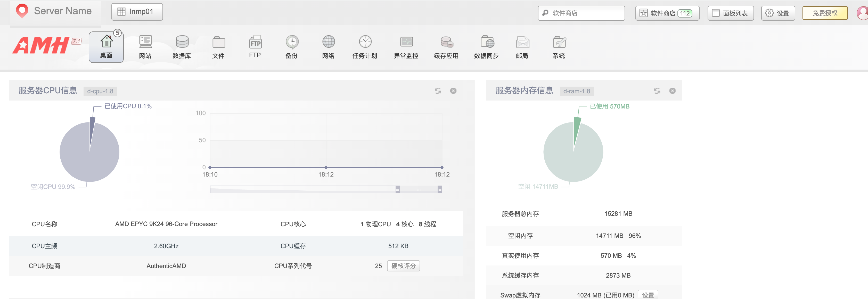This screenshot has width=868, height=299.
Task: Click the red location pin icon
Action: point(22,11)
